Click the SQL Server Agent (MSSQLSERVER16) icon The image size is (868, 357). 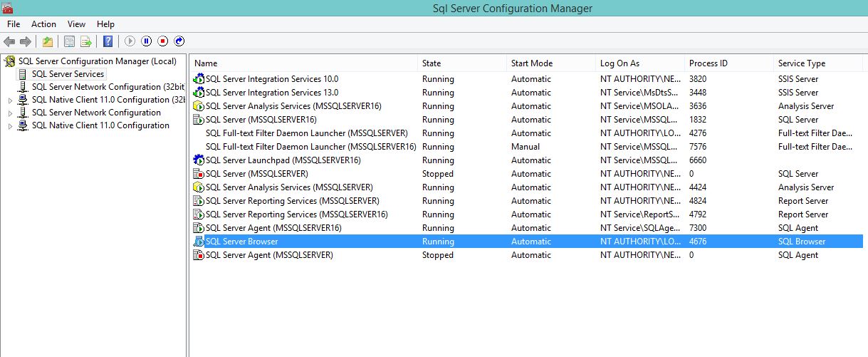coord(199,228)
